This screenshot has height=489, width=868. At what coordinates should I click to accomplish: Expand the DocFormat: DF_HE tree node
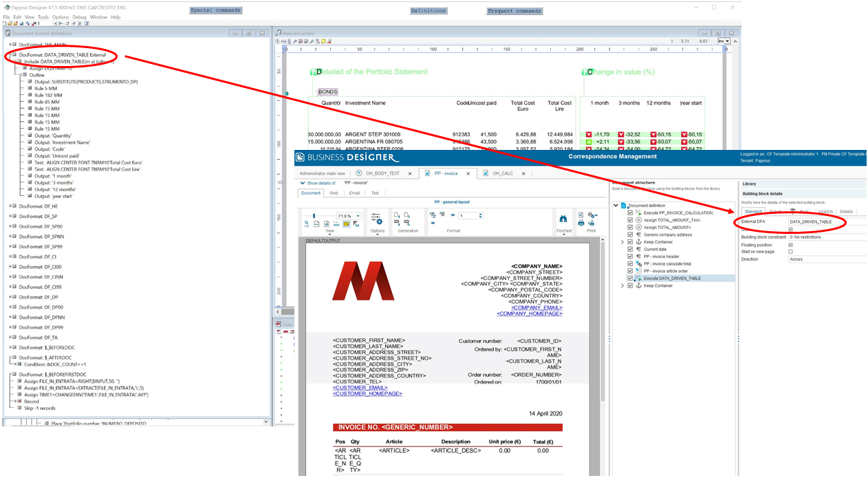pyautogui.click(x=10, y=206)
